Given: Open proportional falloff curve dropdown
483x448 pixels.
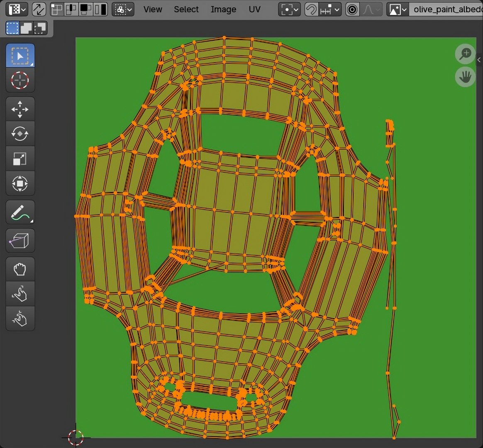Looking at the screenshot, I should 371,10.
